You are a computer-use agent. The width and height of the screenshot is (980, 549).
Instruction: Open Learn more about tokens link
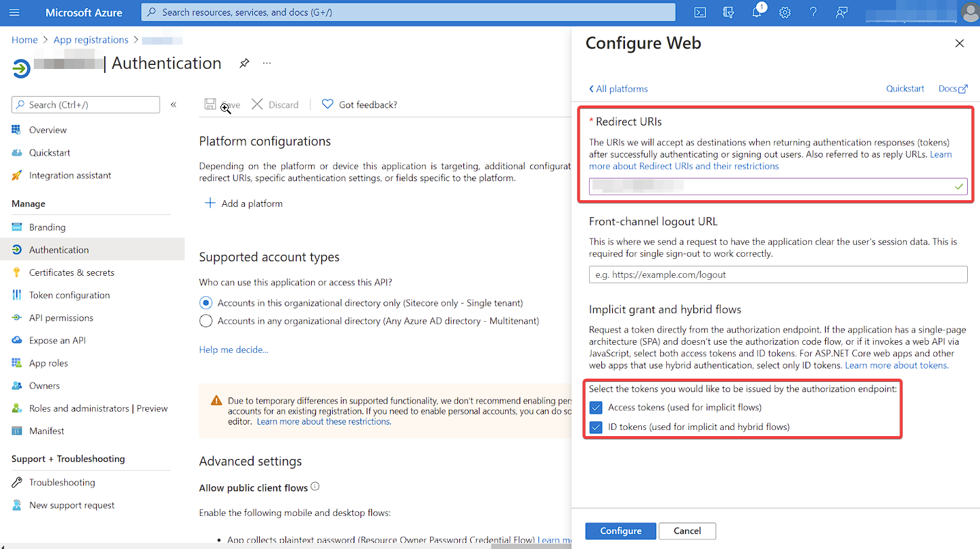coord(896,365)
